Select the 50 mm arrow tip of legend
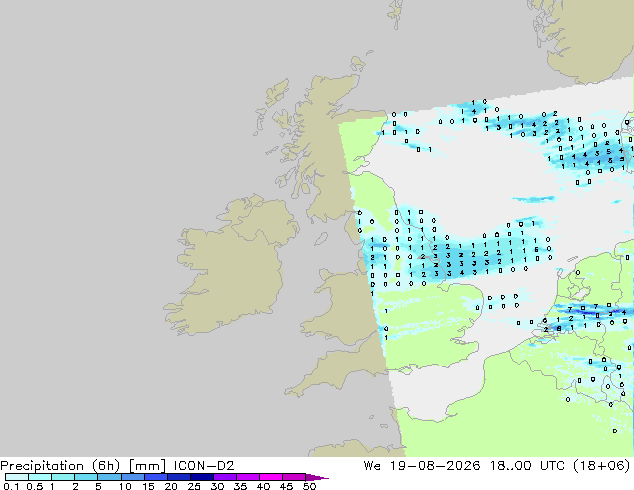Viewport: 634px width, 490px height. (317, 477)
